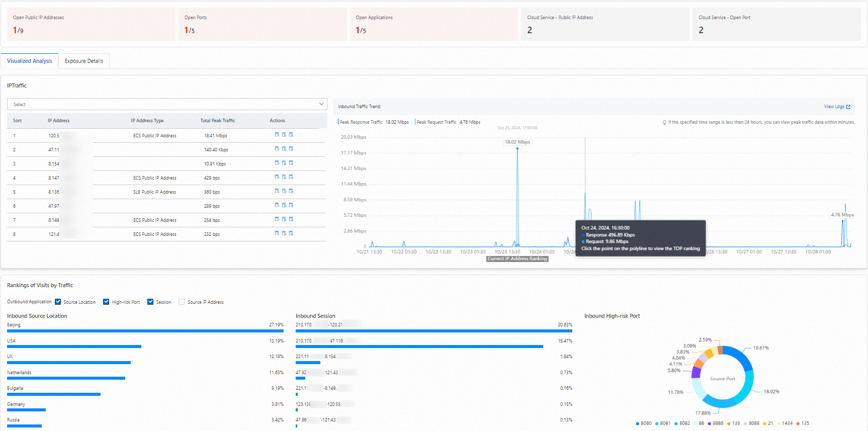
Task: Open the IP Traffic Select dropdown
Action: [167, 104]
